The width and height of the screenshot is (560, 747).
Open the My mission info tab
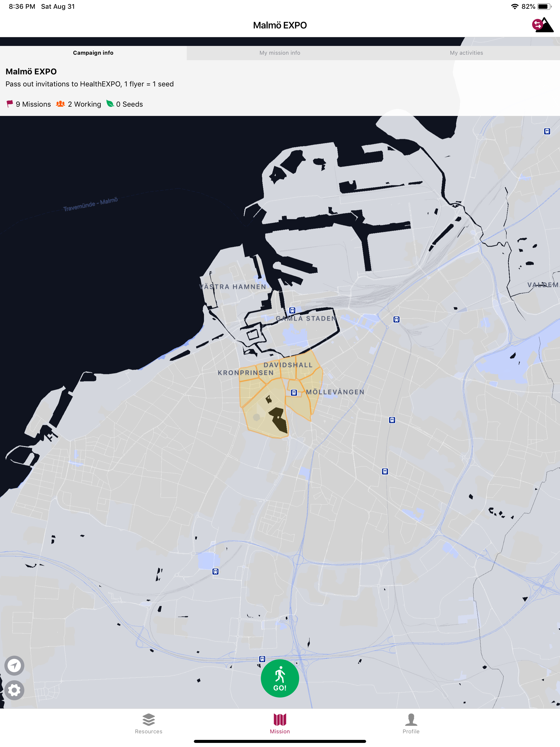point(280,53)
